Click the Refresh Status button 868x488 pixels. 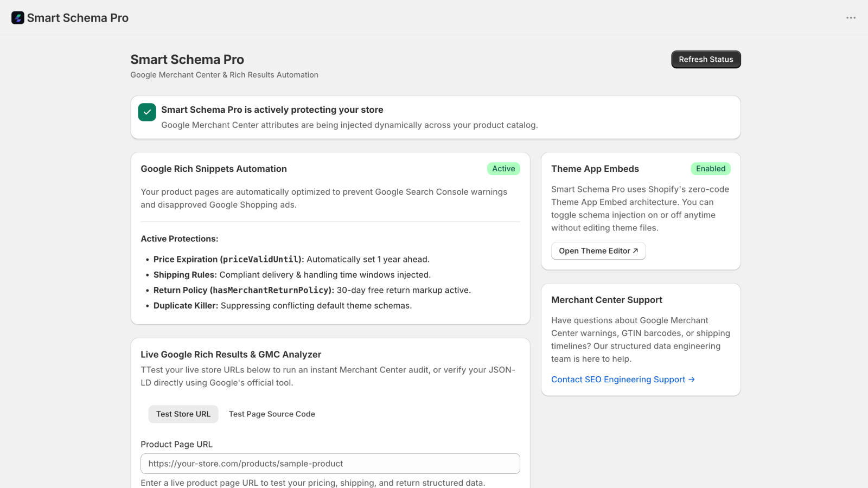[706, 60]
